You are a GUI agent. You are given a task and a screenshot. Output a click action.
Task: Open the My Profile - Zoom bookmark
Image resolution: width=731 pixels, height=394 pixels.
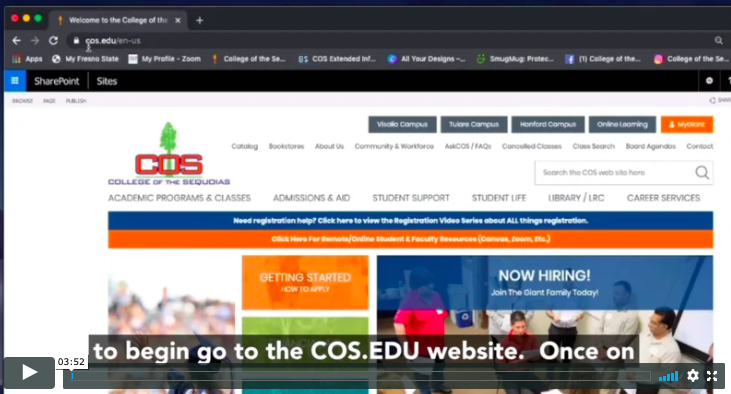pos(165,59)
